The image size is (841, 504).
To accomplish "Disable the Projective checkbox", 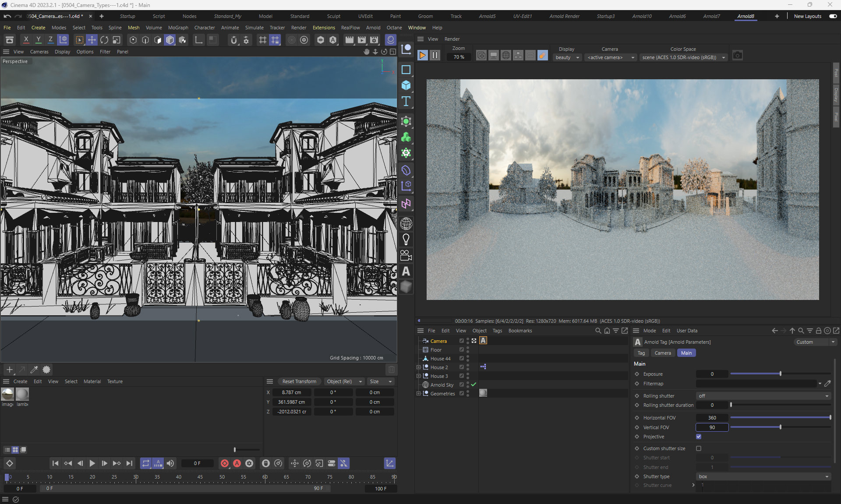I will 699,437.
